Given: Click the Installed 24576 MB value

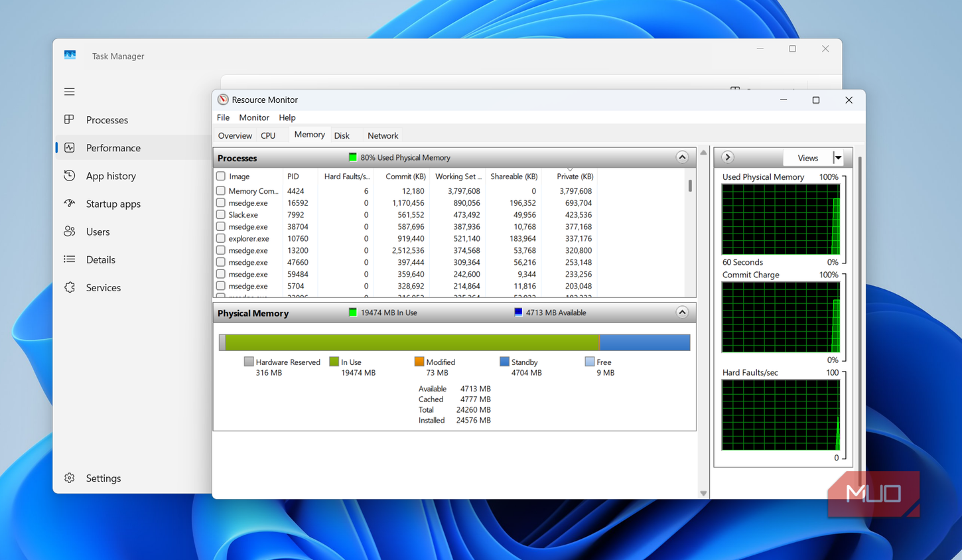Looking at the screenshot, I should tap(473, 420).
